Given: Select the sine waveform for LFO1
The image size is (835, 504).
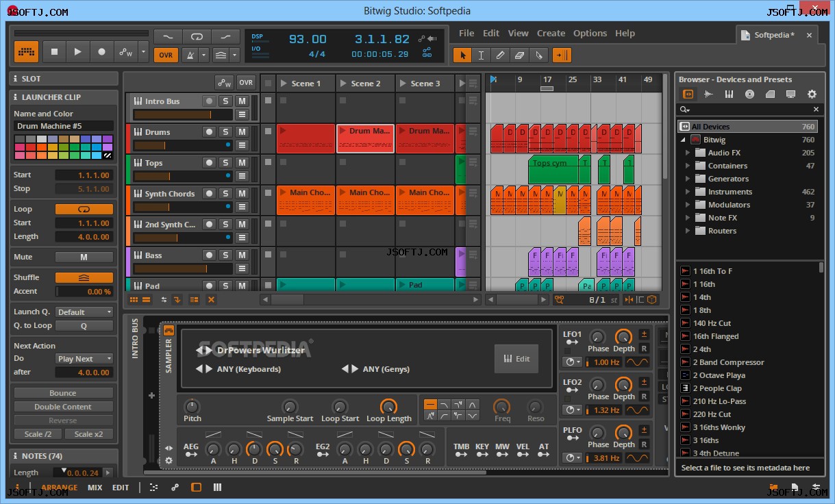Looking at the screenshot, I should coord(638,362).
